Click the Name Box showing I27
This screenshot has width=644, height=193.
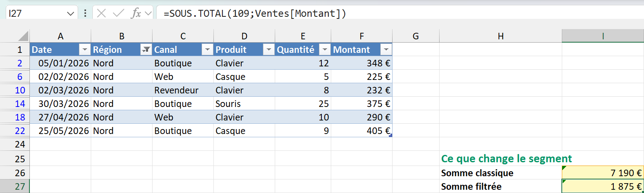[36, 14]
